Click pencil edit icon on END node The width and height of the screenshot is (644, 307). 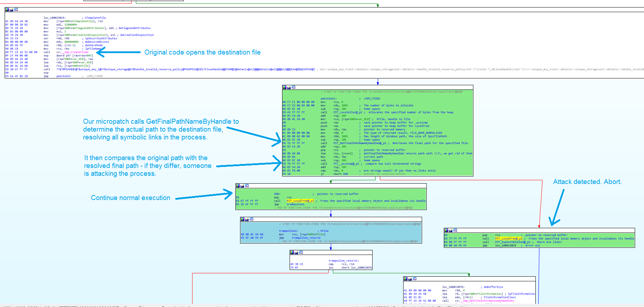click(x=242, y=186)
